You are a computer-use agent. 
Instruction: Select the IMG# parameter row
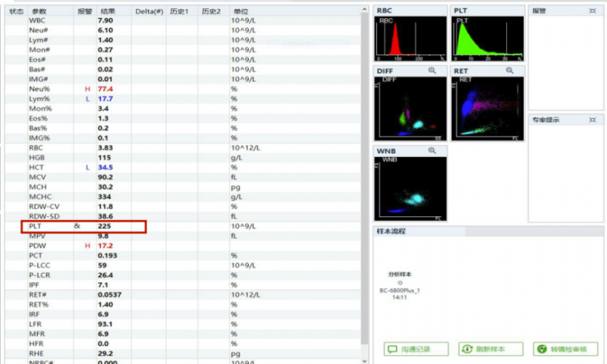[183, 80]
